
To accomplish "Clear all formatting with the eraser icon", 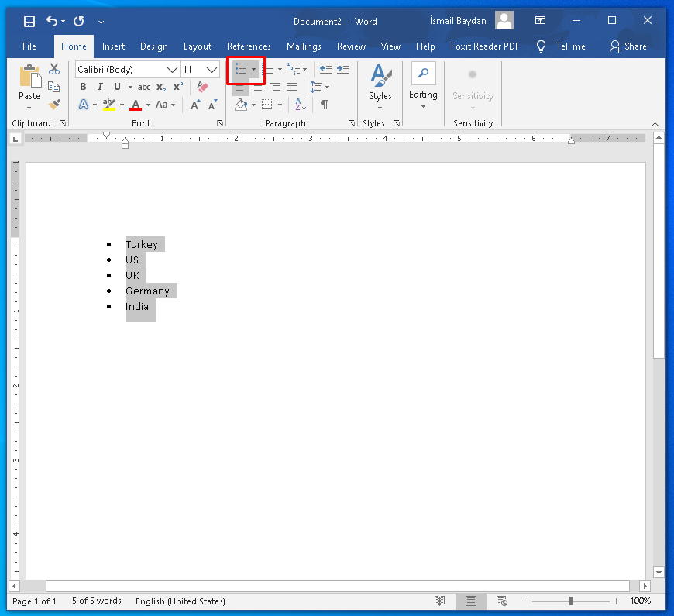I will coord(202,87).
